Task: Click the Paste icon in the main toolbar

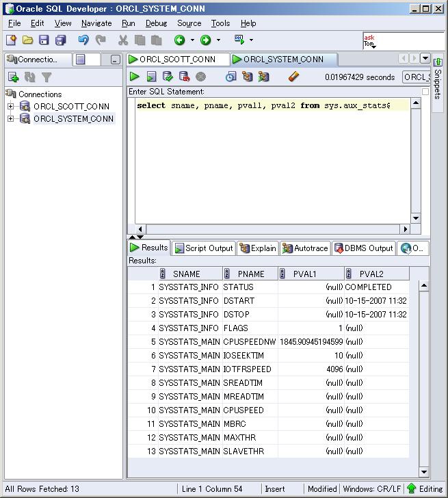Action: 156,40
